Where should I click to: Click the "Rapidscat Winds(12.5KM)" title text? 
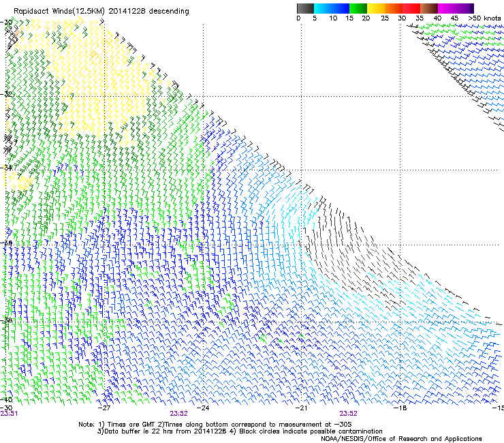tap(59, 12)
